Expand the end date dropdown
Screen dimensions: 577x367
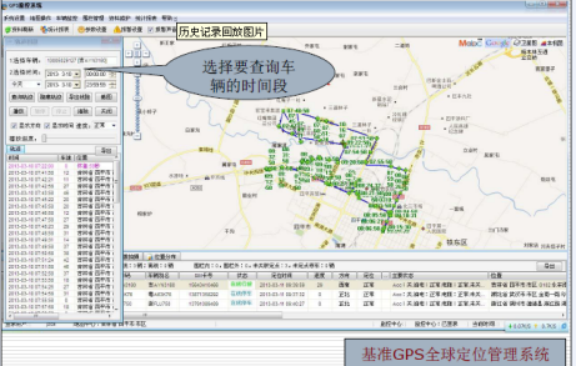point(77,85)
